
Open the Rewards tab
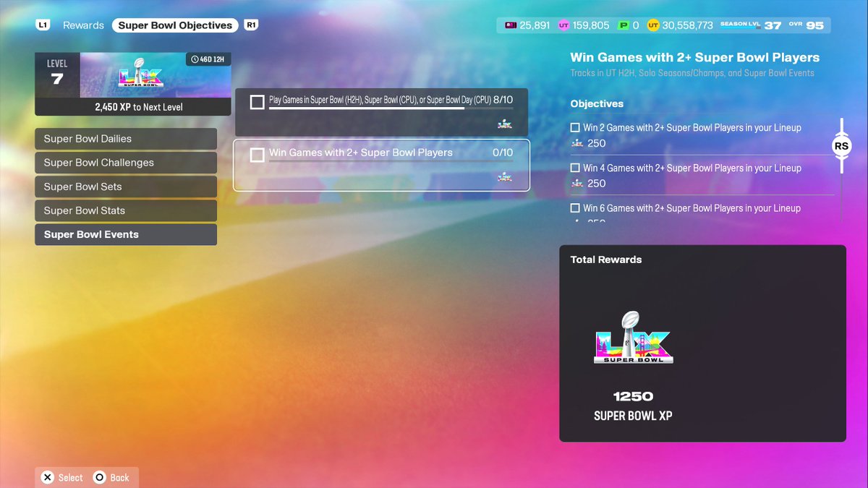83,25
